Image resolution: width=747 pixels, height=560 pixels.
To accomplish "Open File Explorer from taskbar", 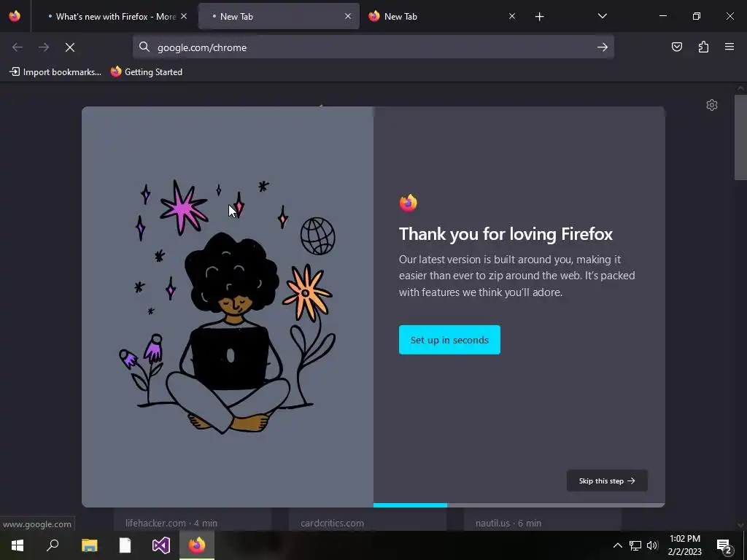I will pos(89,545).
